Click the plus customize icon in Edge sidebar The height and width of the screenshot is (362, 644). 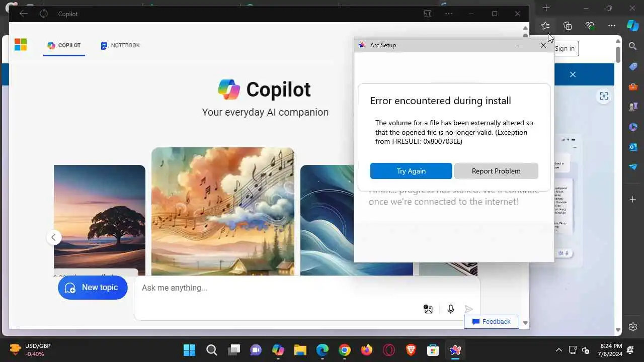click(633, 200)
